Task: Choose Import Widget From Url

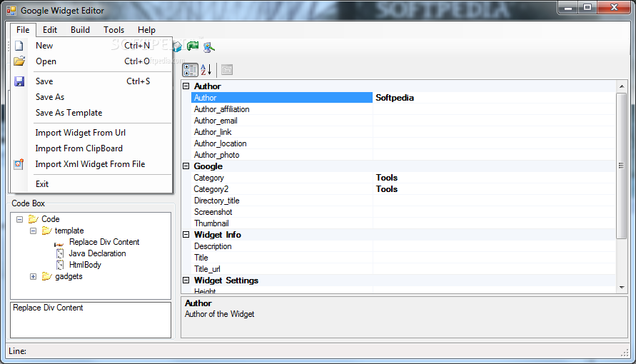Action: click(x=92, y=133)
